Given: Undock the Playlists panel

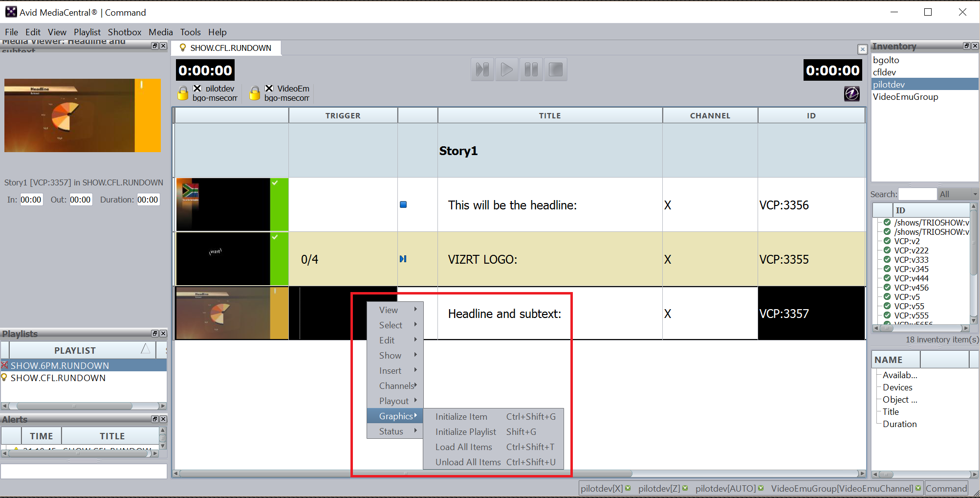Looking at the screenshot, I should 155,334.
